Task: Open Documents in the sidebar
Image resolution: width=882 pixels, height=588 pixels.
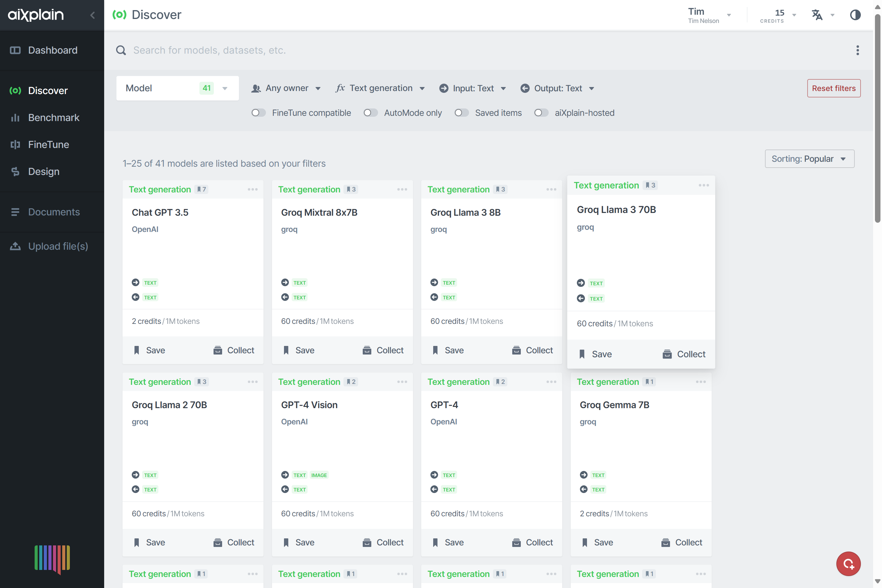Action: pyautogui.click(x=52, y=212)
